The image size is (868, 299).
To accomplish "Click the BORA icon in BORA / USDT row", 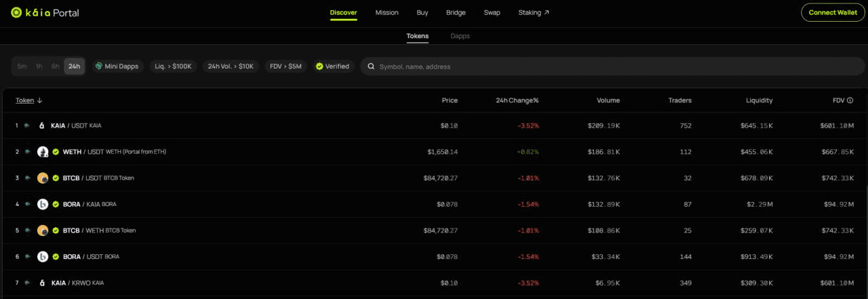I will click(43, 257).
